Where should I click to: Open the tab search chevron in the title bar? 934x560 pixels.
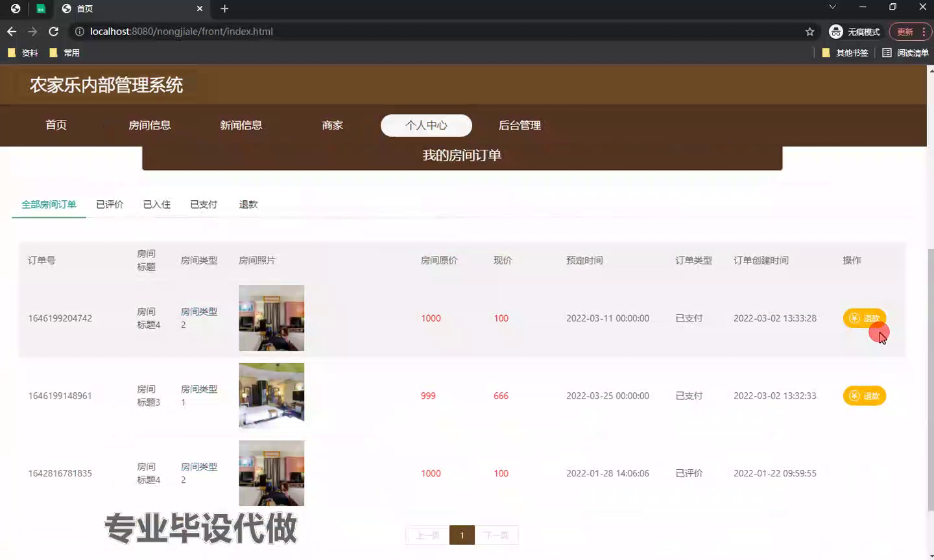pos(832,7)
